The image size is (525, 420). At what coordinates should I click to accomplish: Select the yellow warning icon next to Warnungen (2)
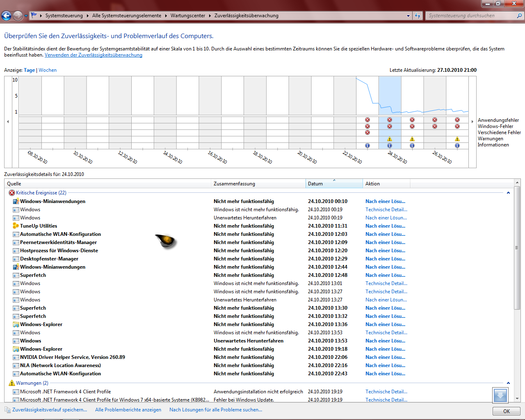click(12, 383)
